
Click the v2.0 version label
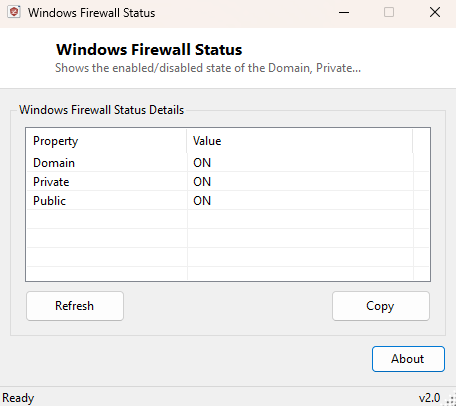click(x=429, y=398)
